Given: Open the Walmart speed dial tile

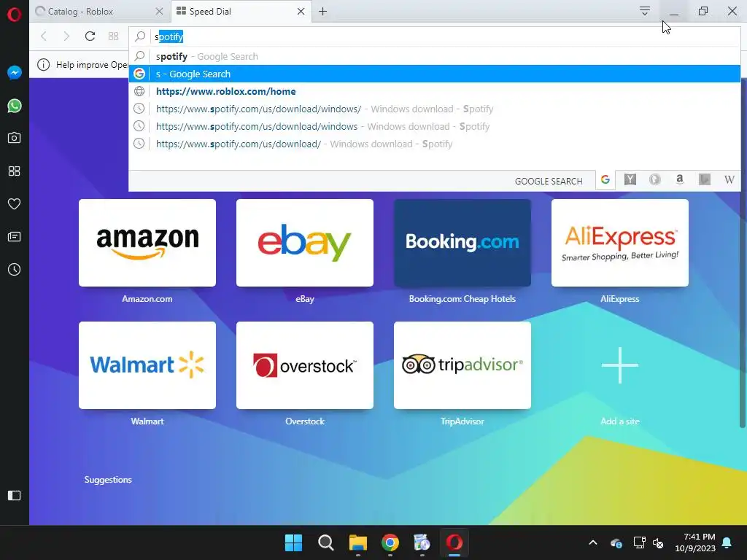Looking at the screenshot, I should [147, 365].
